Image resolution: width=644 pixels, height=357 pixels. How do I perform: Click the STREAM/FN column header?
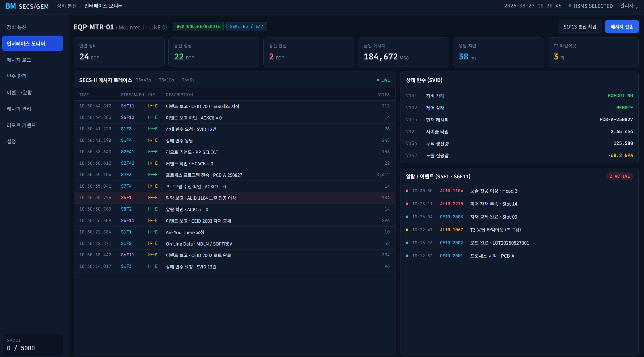(132, 95)
